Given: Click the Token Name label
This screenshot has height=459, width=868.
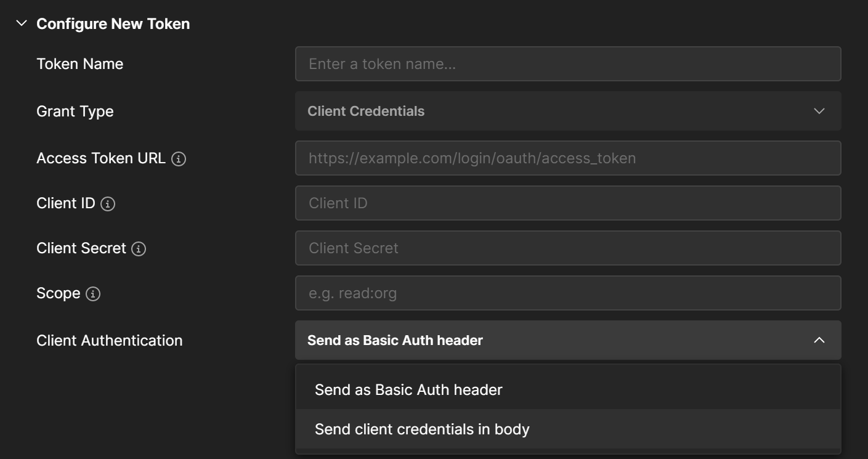Looking at the screenshot, I should pyautogui.click(x=79, y=63).
